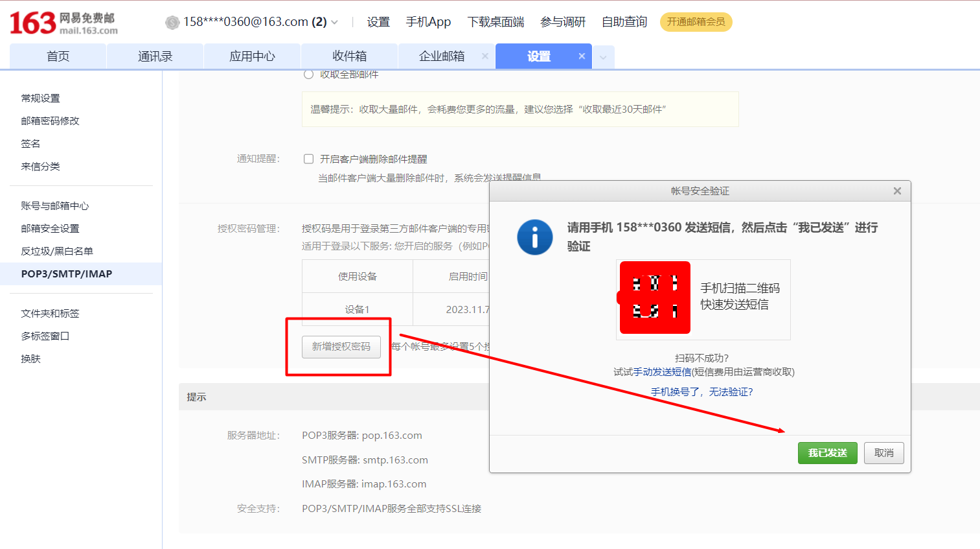Screen dimensions: 980x549
Task: Click the 开通邮箱会员 button
Action: point(696,22)
